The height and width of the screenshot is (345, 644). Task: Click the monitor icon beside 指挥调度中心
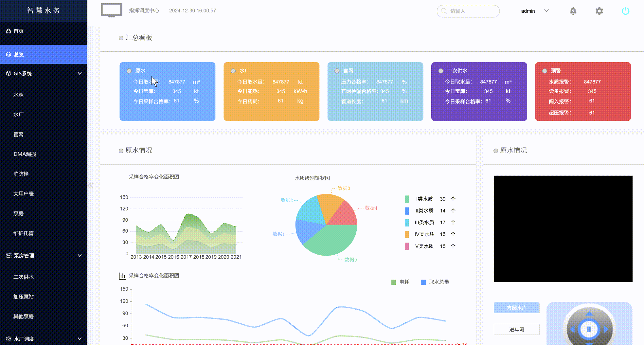(x=112, y=10)
